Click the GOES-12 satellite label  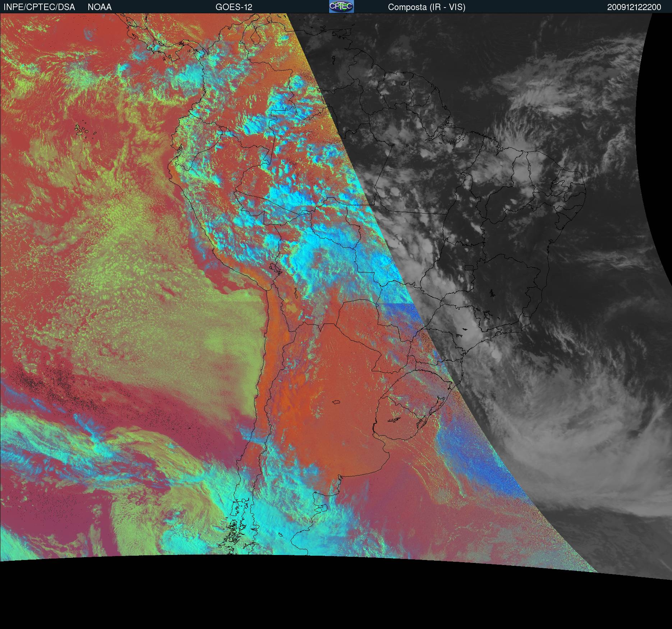(234, 7)
